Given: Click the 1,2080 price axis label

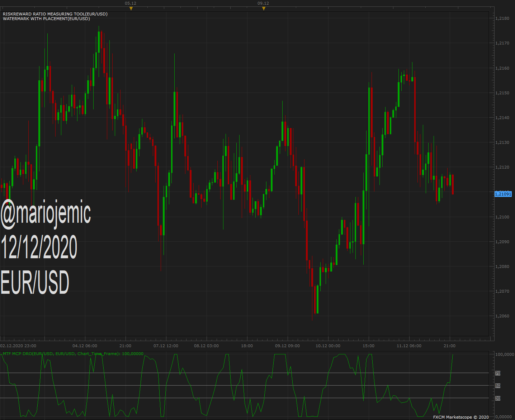Looking at the screenshot, I should [x=502, y=266].
